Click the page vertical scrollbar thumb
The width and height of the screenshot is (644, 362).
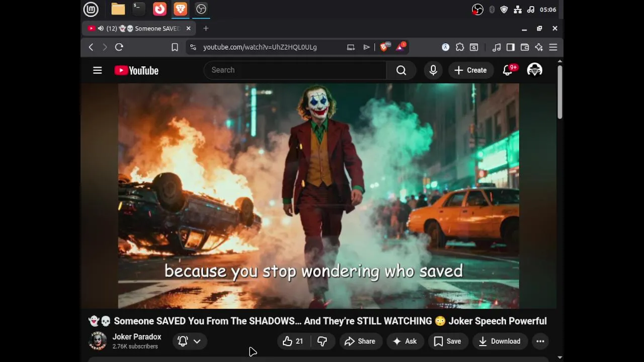(x=560, y=92)
